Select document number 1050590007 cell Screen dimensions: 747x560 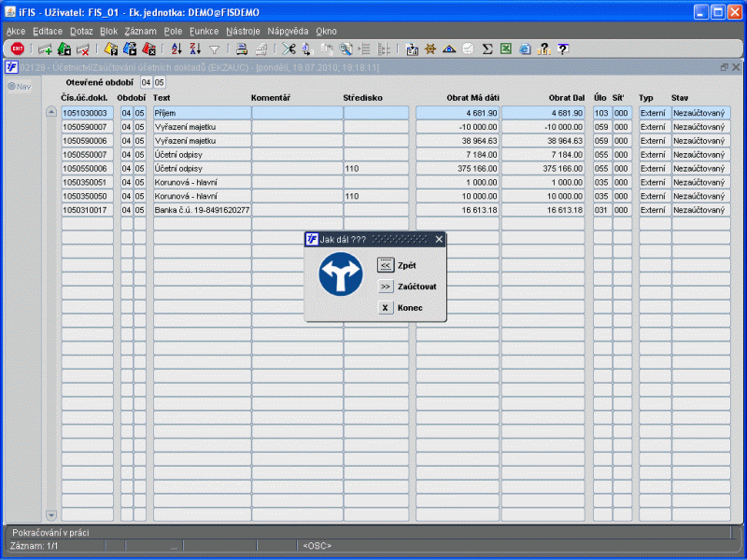click(87, 126)
